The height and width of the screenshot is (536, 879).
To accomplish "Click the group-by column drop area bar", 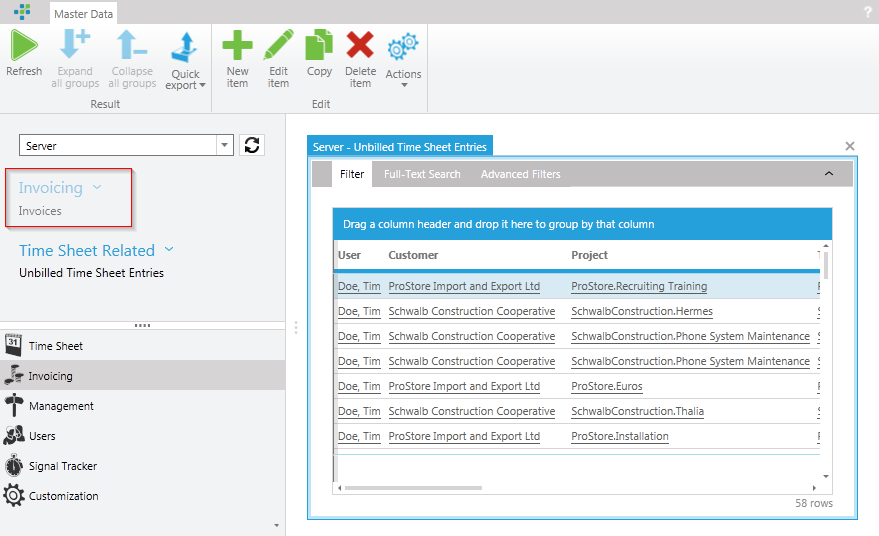I will click(582, 224).
